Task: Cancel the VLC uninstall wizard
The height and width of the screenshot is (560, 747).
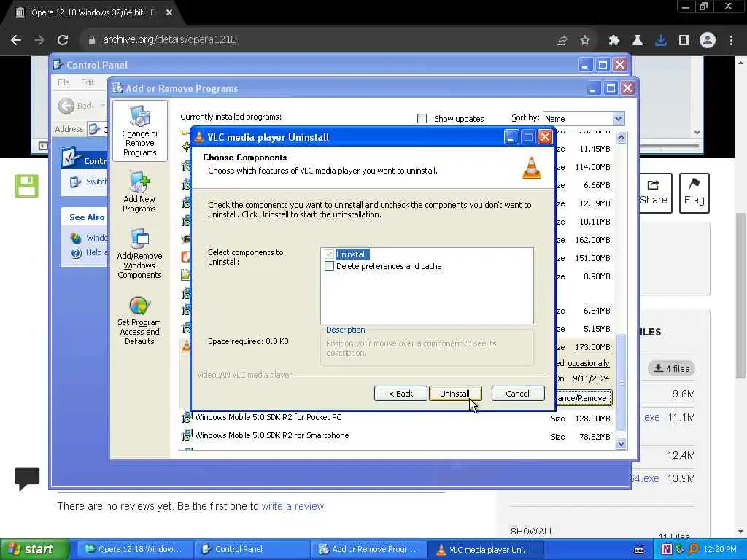Action: click(517, 393)
